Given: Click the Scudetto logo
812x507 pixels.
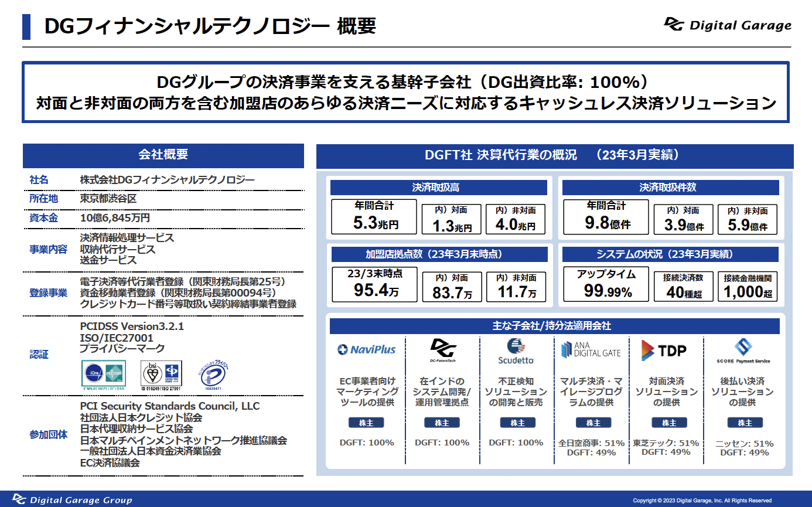Looking at the screenshot, I should click(516, 351).
